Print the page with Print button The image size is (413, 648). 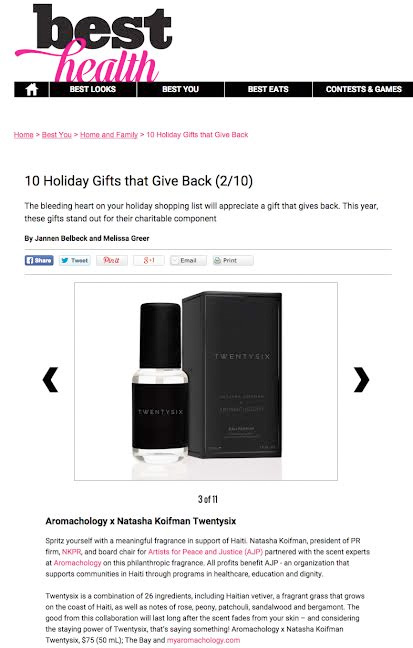(233, 260)
